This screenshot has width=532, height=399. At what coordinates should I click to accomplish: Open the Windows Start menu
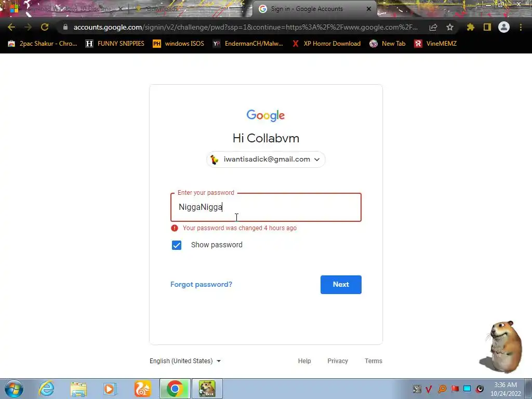pyautogui.click(x=14, y=389)
